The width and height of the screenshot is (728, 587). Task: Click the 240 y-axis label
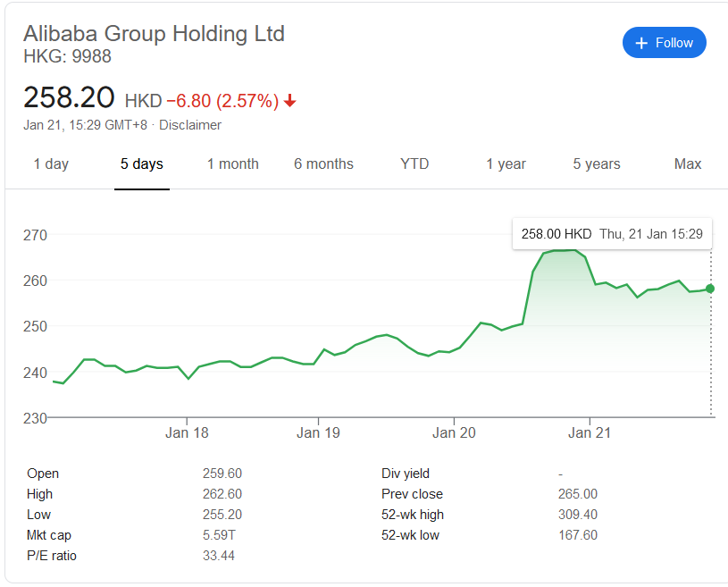[36, 372]
